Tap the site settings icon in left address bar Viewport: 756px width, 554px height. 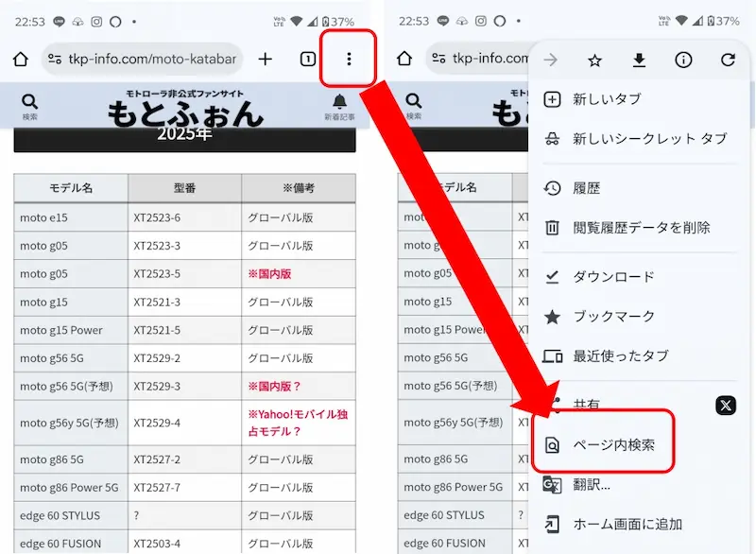[55, 59]
